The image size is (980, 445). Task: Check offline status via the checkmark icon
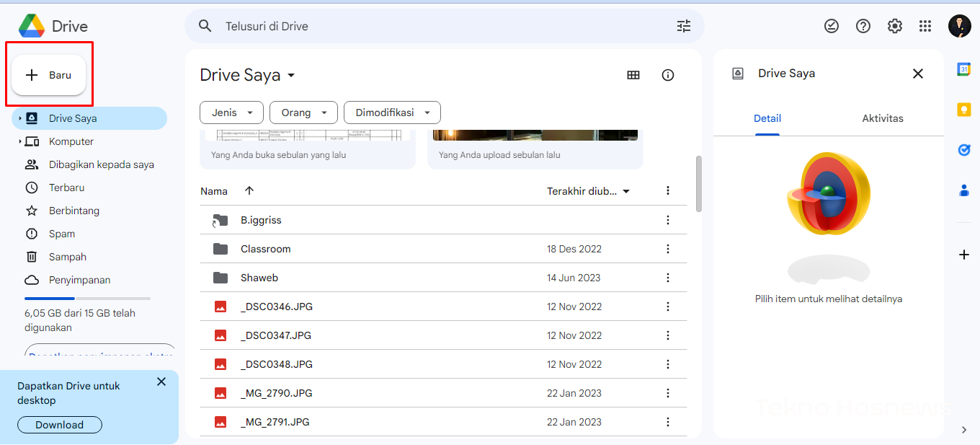832,25
